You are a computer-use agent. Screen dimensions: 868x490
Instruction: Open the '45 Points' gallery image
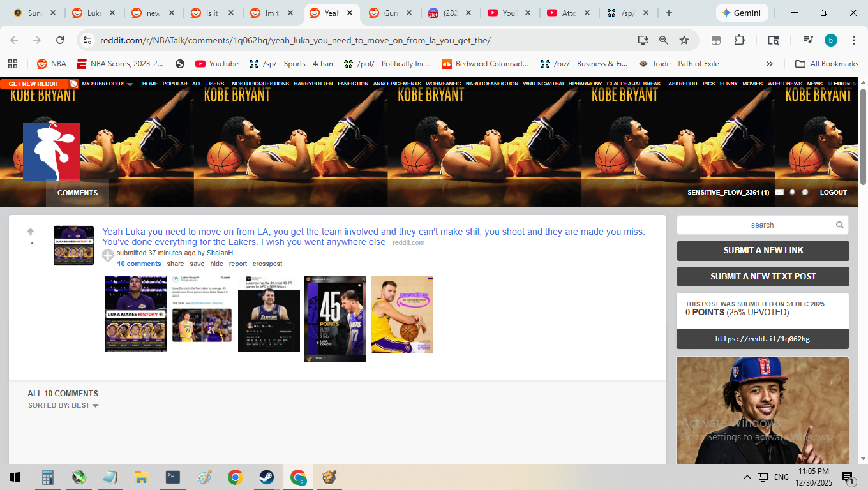point(335,319)
